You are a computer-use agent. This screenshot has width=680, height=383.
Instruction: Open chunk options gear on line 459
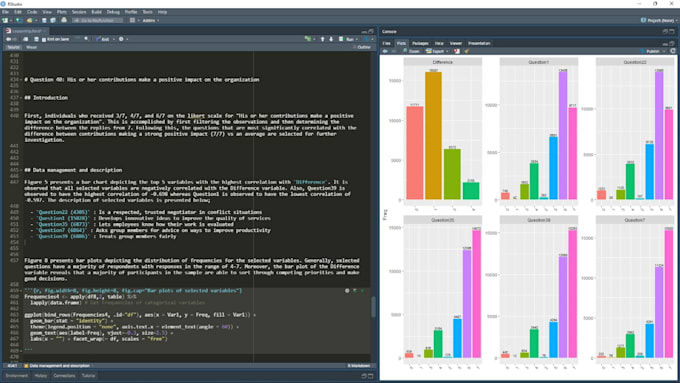[x=347, y=291]
